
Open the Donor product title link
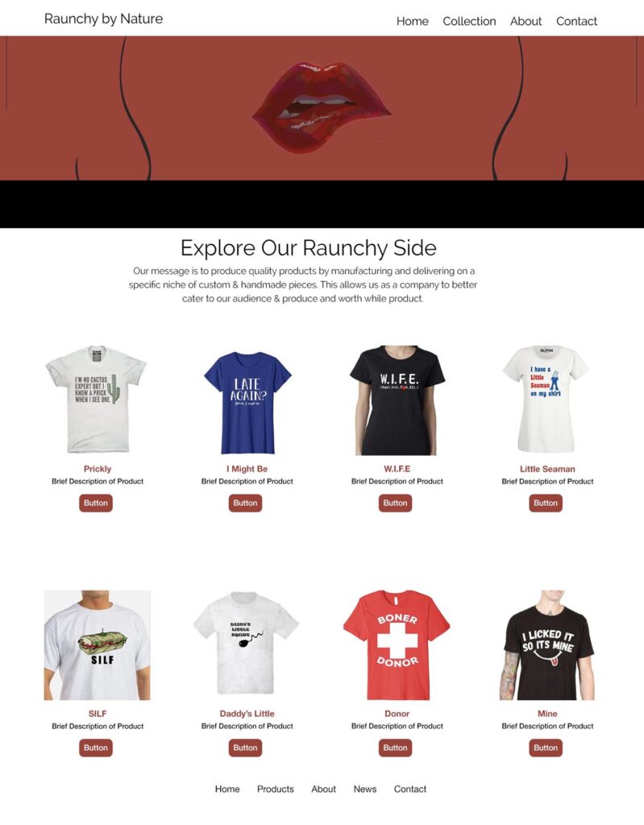click(397, 714)
